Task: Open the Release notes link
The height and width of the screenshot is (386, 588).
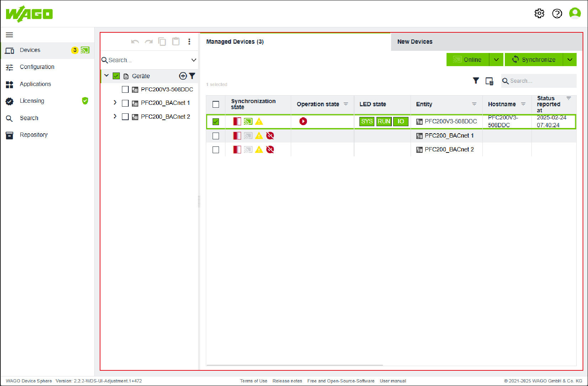Action: coord(287,381)
